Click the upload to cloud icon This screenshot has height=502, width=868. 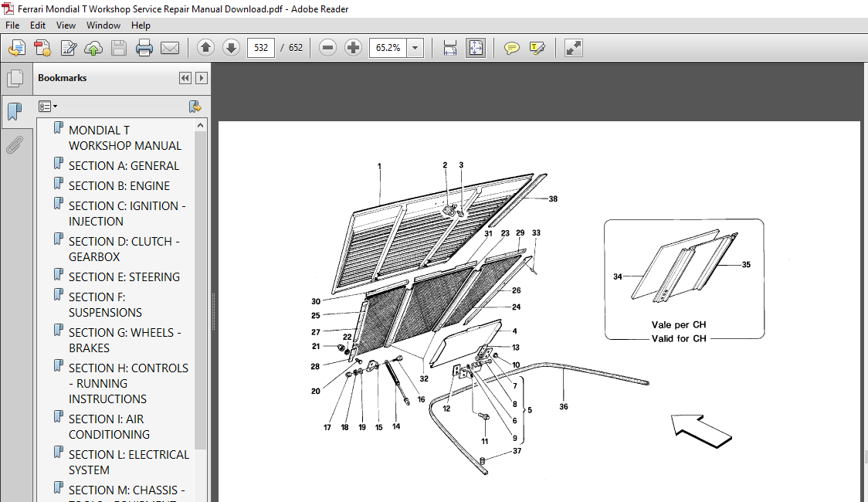click(93, 48)
